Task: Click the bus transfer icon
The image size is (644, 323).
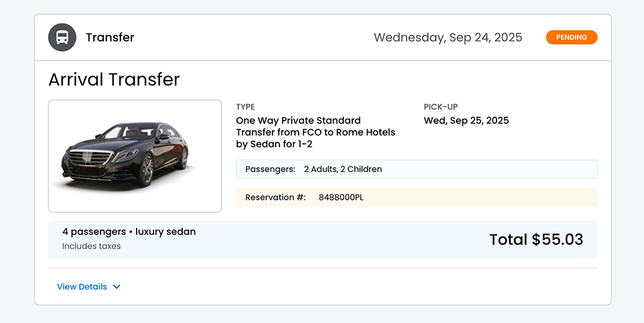Action: point(62,37)
